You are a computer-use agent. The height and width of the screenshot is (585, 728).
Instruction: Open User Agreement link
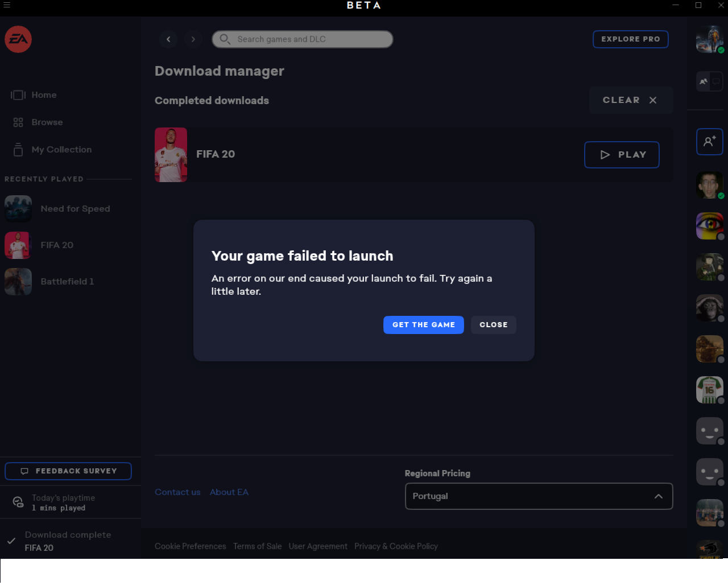(318, 546)
